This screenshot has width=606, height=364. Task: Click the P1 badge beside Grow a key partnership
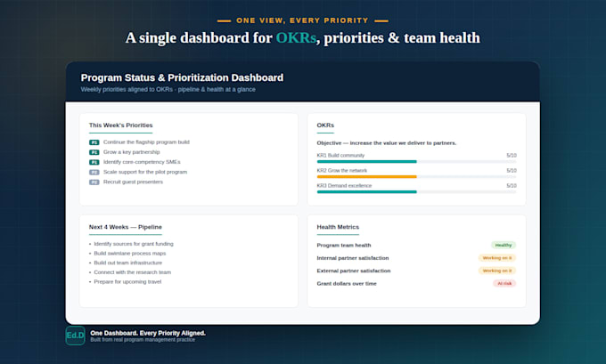(94, 152)
